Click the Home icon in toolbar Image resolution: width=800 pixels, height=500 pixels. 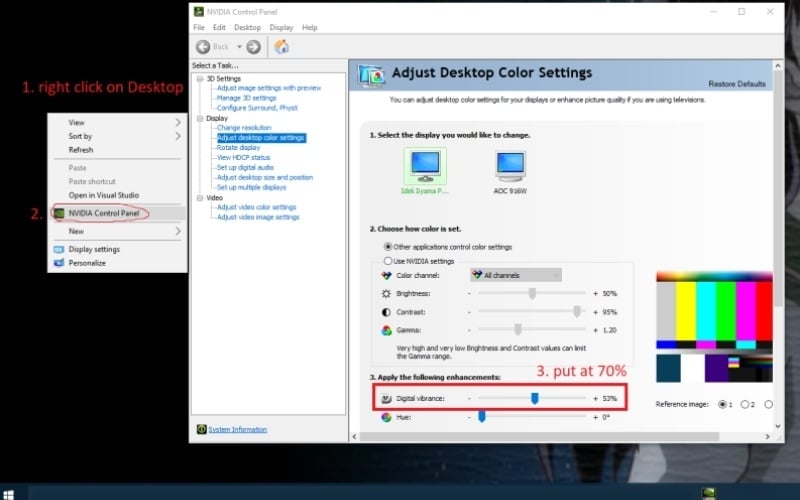(282, 47)
